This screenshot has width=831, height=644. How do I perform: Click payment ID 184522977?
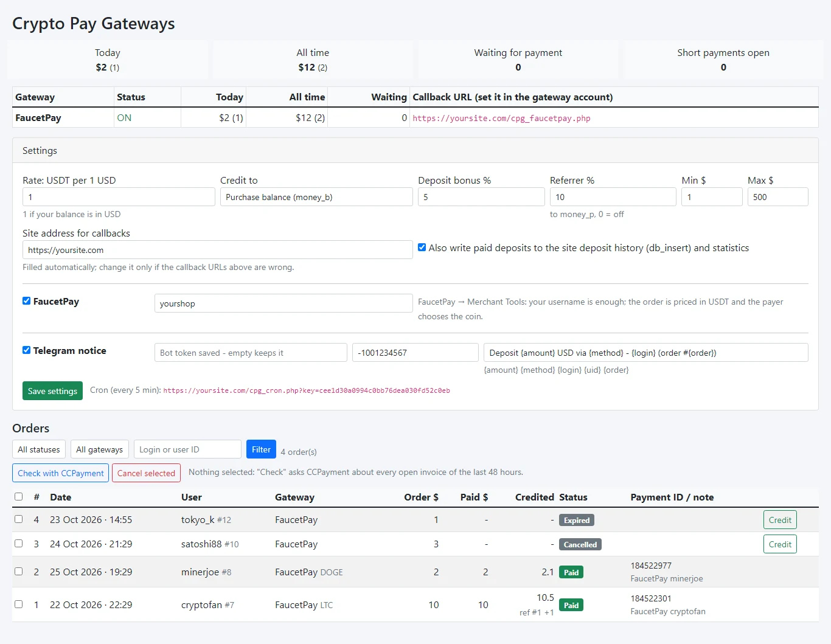point(651,566)
